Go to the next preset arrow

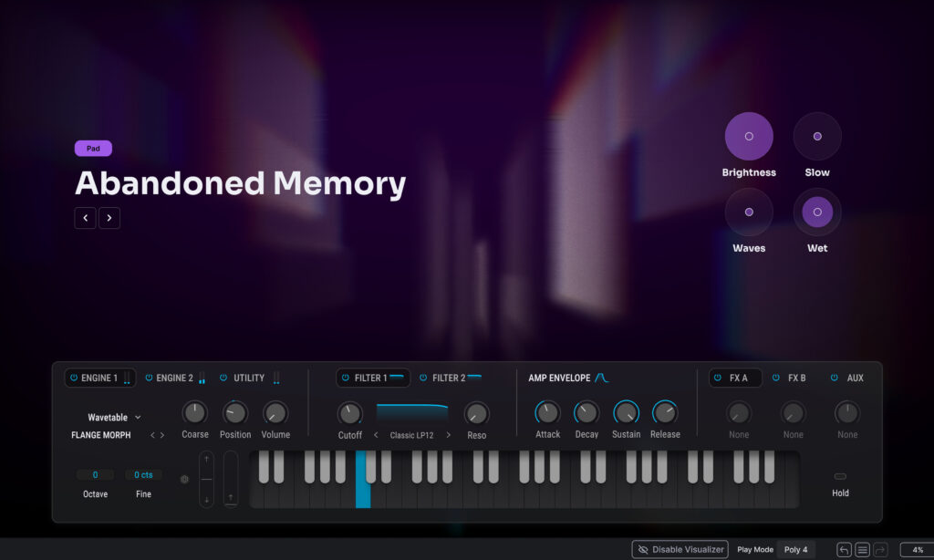click(109, 218)
